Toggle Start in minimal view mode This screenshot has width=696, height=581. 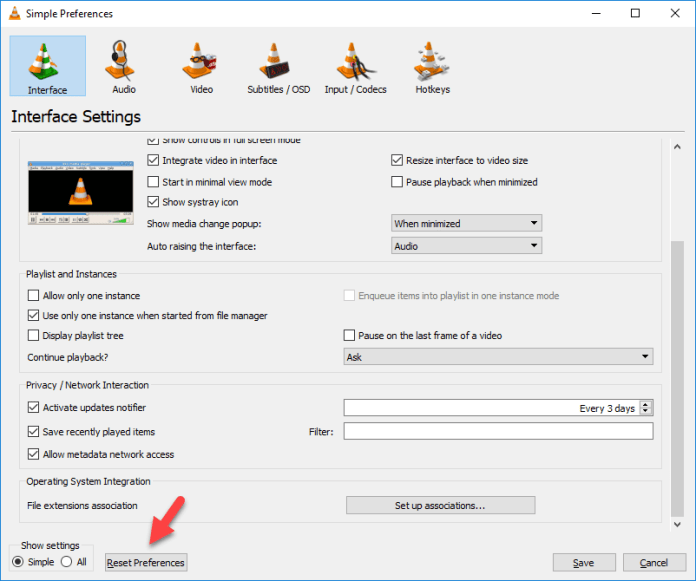pyautogui.click(x=153, y=182)
